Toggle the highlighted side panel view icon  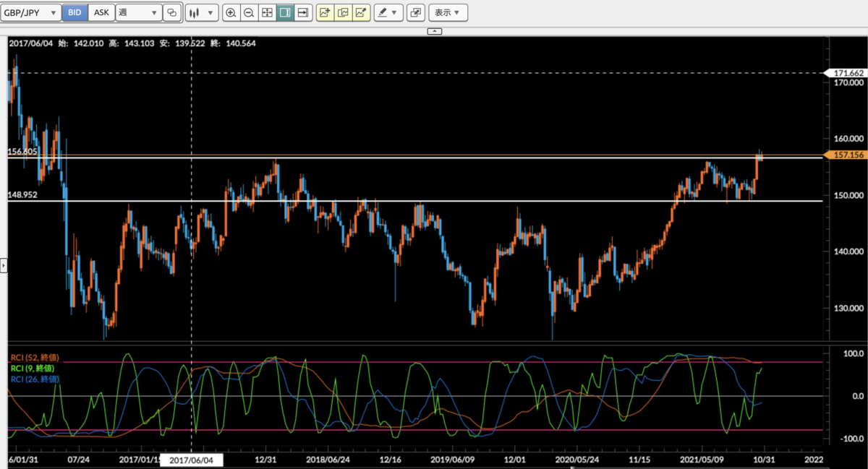pyautogui.click(x=285, y=12)
